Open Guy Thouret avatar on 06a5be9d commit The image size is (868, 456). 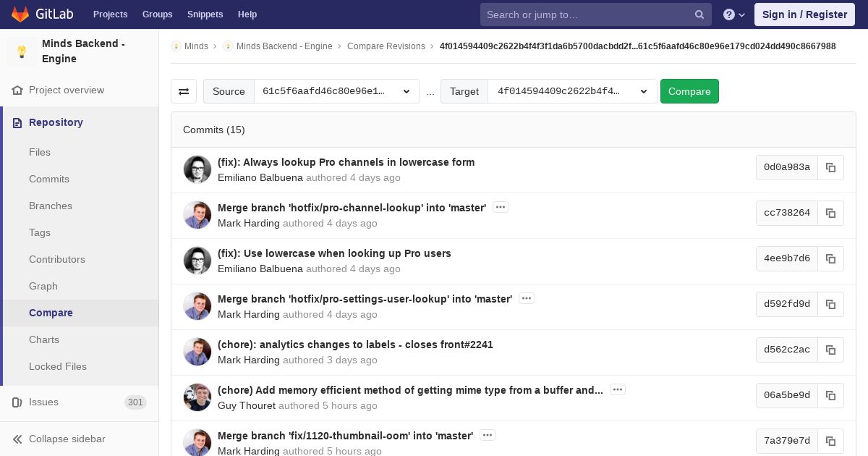click(x=197, y=397)
